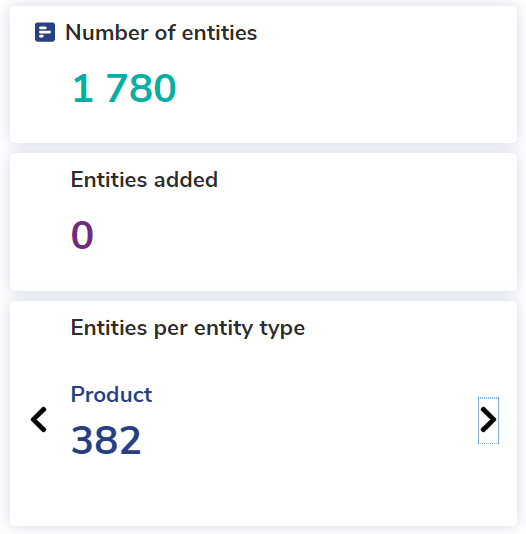
Task: Click the focused arrow right of Product
Action: click(x=488, y=420)
